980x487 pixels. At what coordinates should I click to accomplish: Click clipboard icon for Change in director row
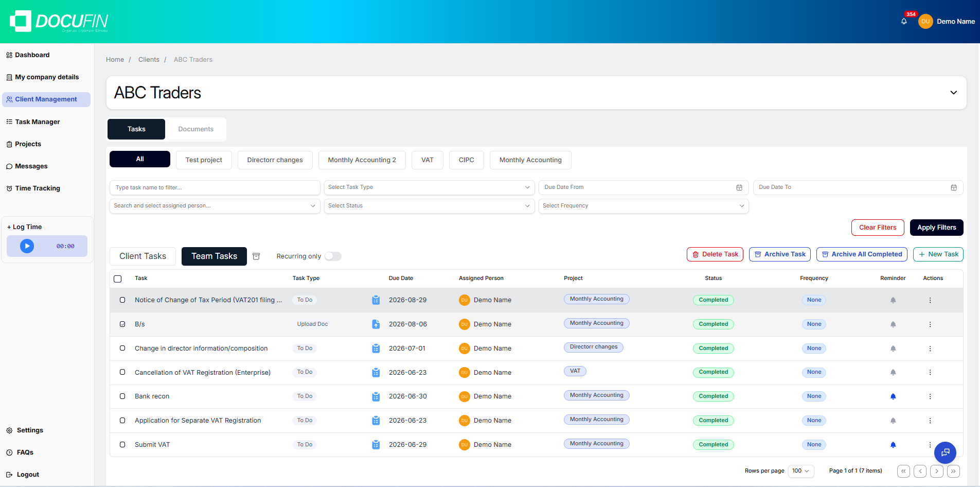click(376, 349)
